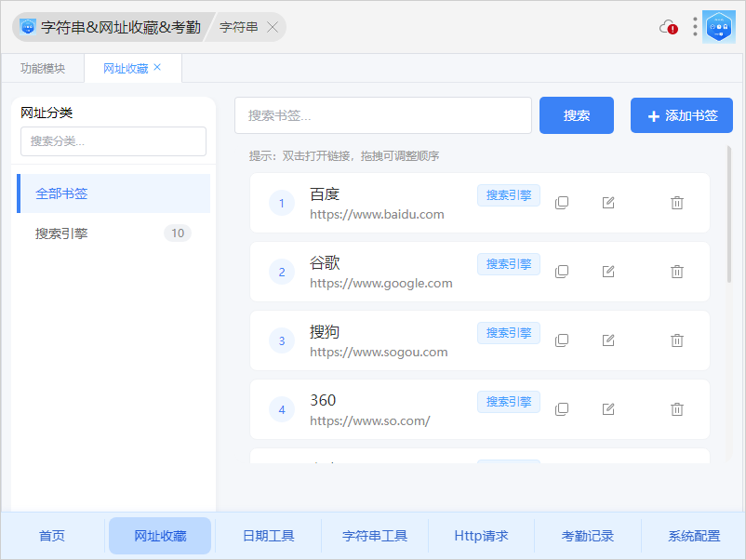Open the cloud sync warning icon
This screenshot has height=560, width=746.
[x=669, y=27]
